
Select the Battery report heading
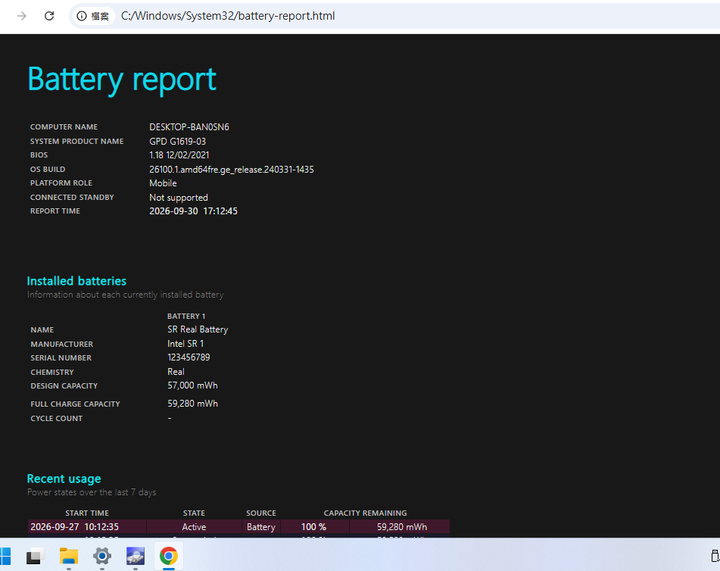click(x=122, y=79)
